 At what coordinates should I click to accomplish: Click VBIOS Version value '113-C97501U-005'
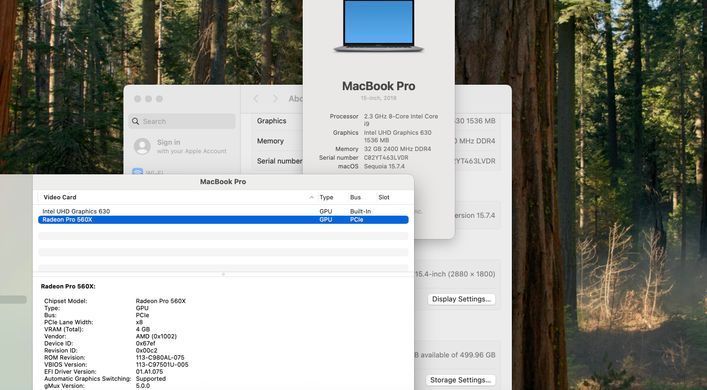click(x=162, y=364)
